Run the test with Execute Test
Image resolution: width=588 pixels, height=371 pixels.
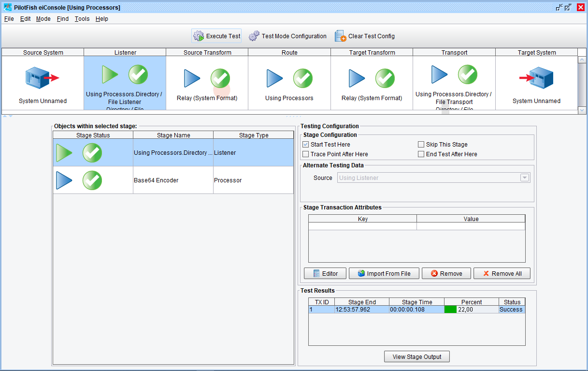point(216,36)
